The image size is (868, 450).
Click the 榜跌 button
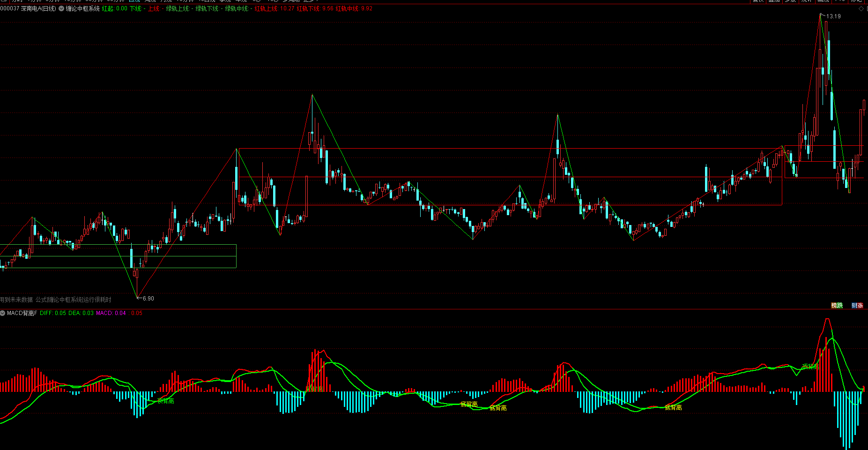pyautogui.click(x=837, y=305)
